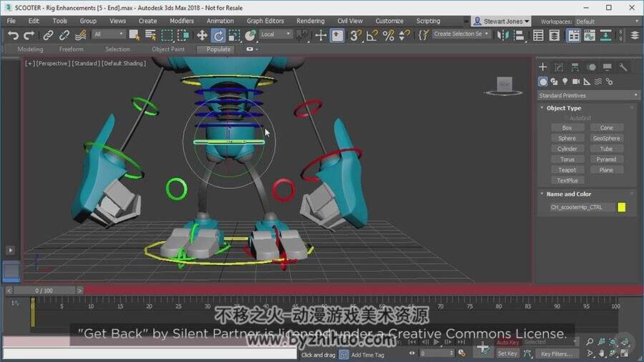The width and height of the screenshot is (644, 362).
Task: Click the time slider 0 / 100
Action: [44, 290]
